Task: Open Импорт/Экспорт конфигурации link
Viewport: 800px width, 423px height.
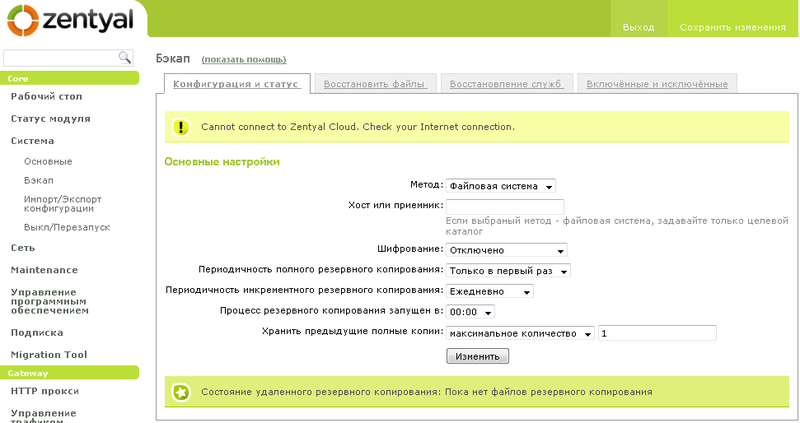Action: pyautogui.click(x=62, y=204)
